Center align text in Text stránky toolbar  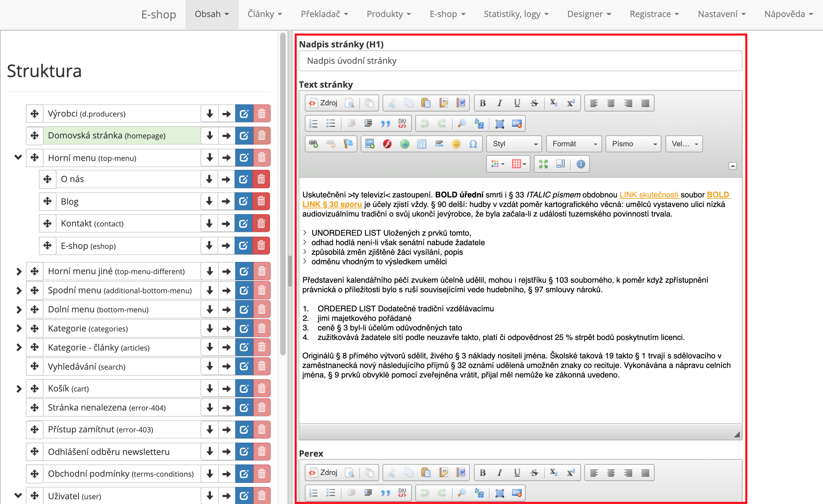611,103
